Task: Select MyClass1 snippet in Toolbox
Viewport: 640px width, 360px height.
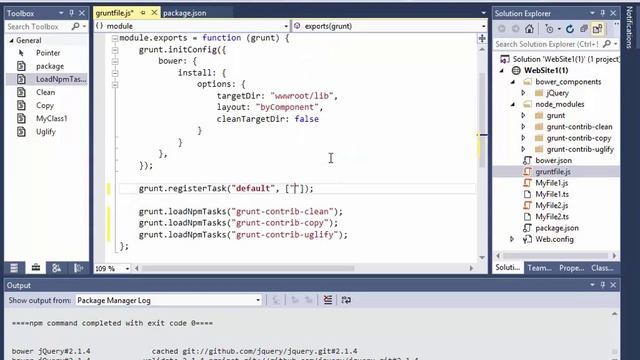Action: coord(51,118)
